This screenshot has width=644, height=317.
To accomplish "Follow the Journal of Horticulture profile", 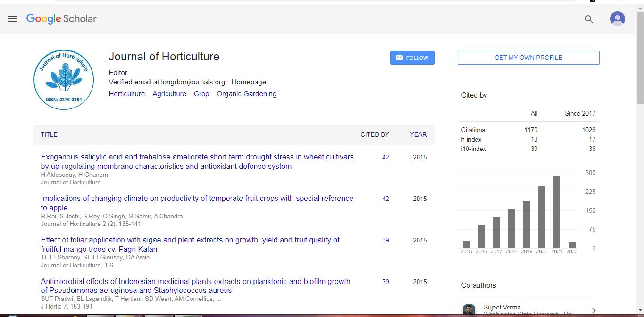I will (x=412, y=58).
